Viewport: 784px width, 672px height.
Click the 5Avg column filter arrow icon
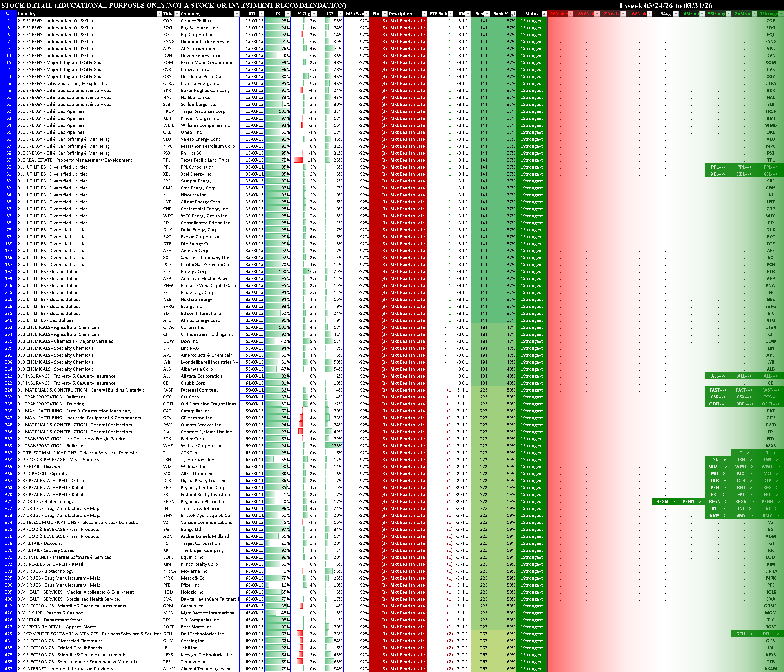[x=675, y=14]
